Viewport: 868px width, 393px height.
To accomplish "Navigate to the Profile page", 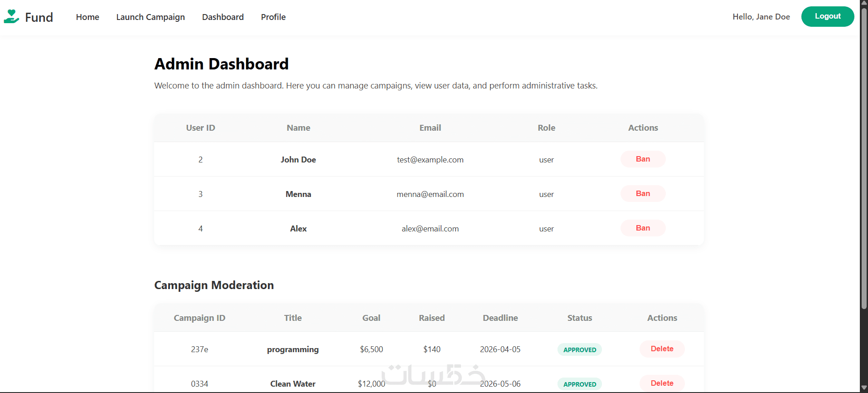I will pos(273,17).
